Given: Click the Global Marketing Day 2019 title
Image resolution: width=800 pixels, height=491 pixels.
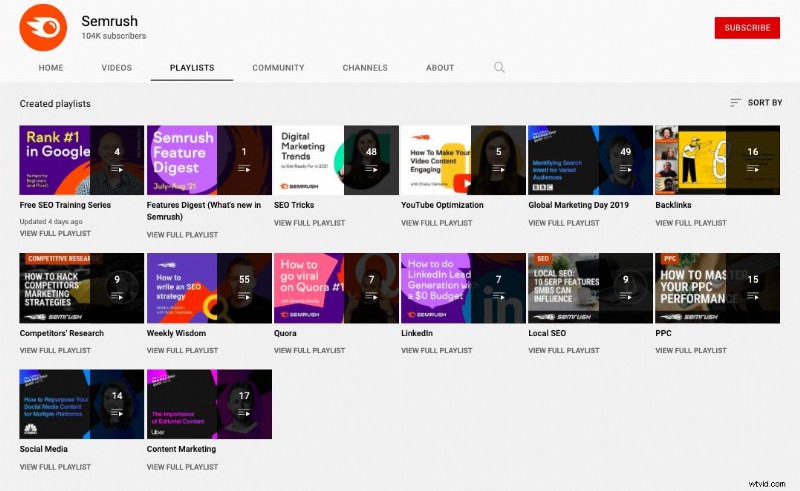Looking at the screenshot, I should 579,205.
